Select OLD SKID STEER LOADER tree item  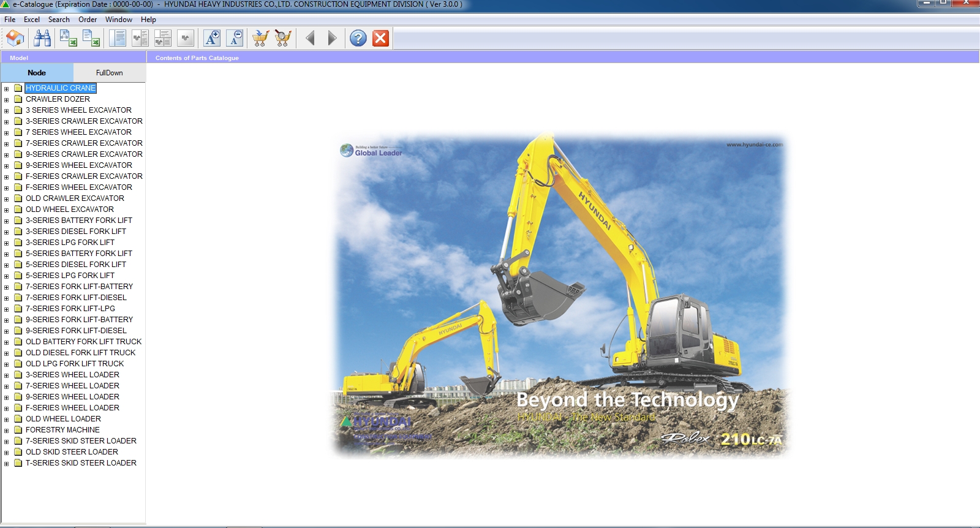(x=72, y=451)
